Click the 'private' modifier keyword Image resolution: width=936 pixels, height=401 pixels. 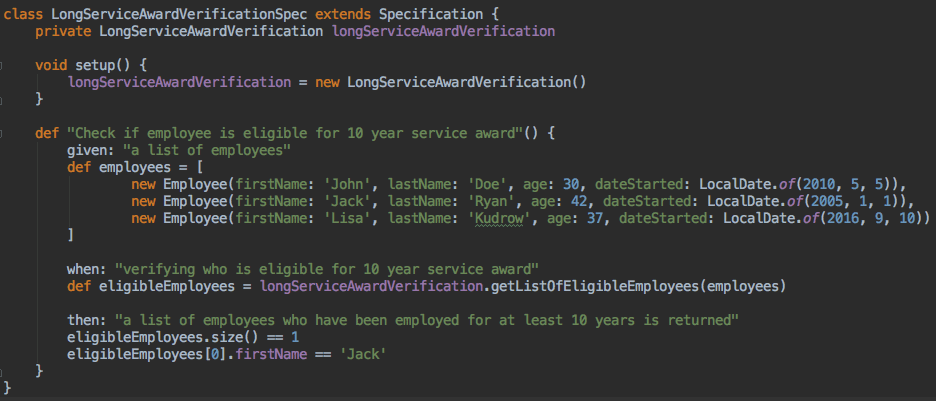(63, 31)
